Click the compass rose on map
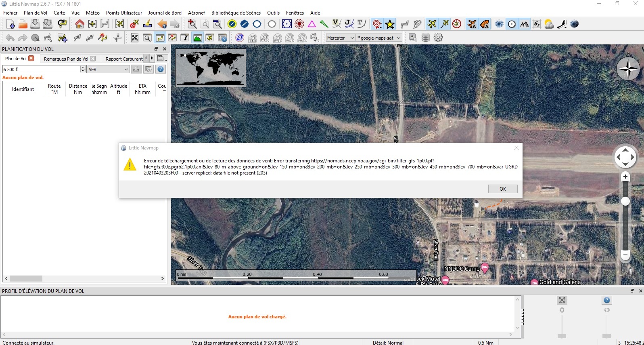The width and height of the screenshot is (644, 345). (x=628, y=69)
